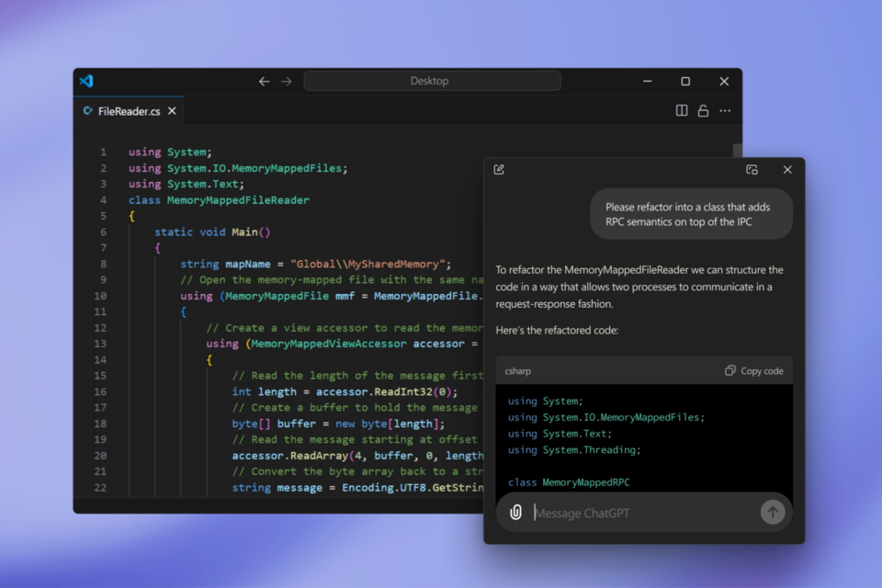Open the Desktop command center search box

(432, 81)
